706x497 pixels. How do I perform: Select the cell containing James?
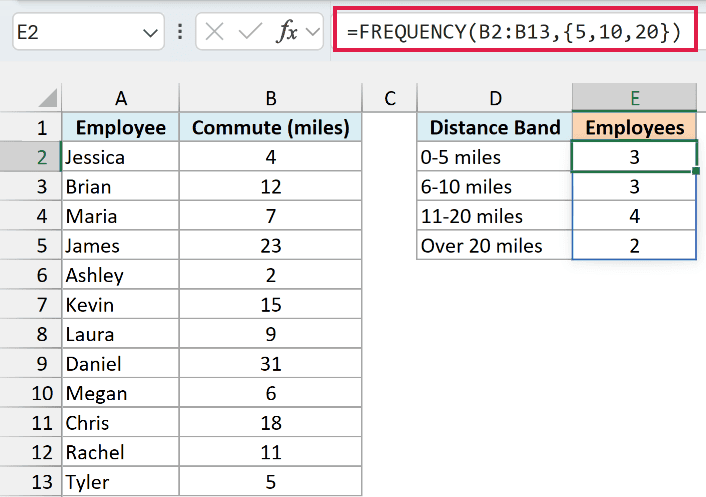(120, 245)
